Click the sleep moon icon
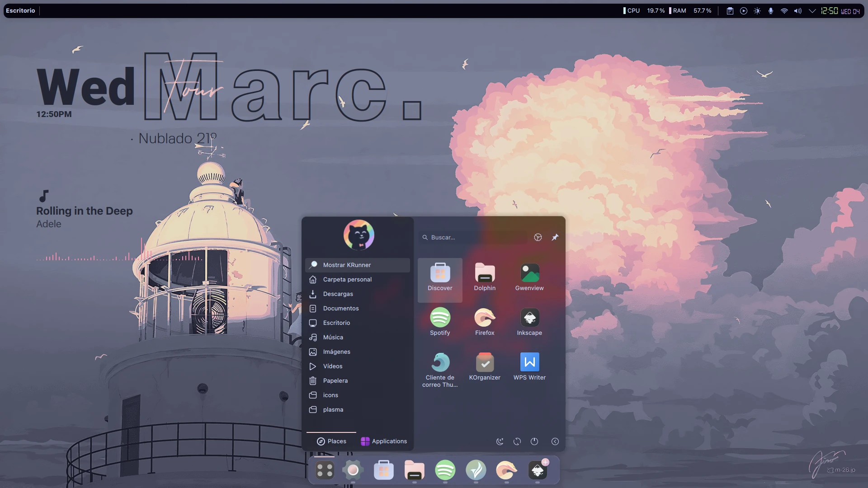The height and width of the screenshot is (488, 868). coord(500,441)
